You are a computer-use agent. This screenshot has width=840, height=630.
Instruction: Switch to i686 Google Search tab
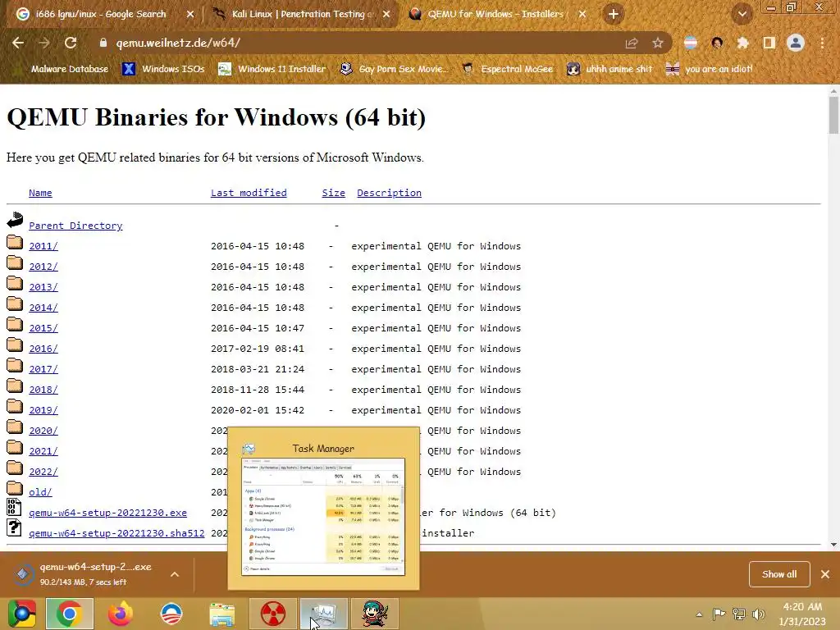coord(100,14)
